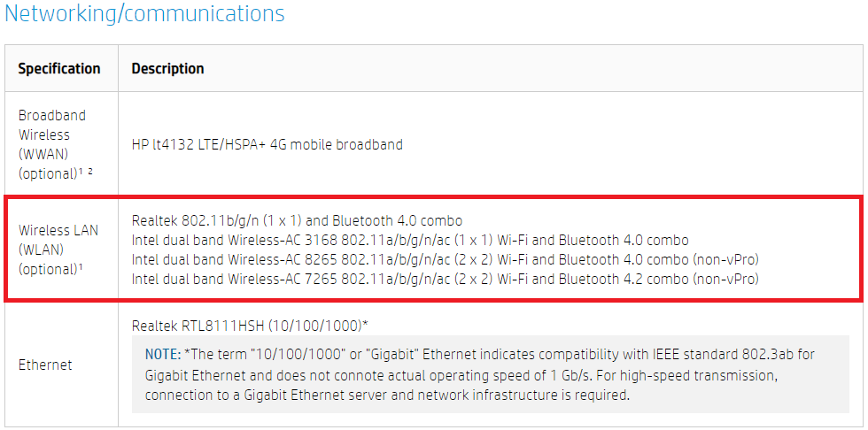
Task: Click the HP lt4132 LTE/HSPA+ mobile broadband text
Action: (267, 144)
